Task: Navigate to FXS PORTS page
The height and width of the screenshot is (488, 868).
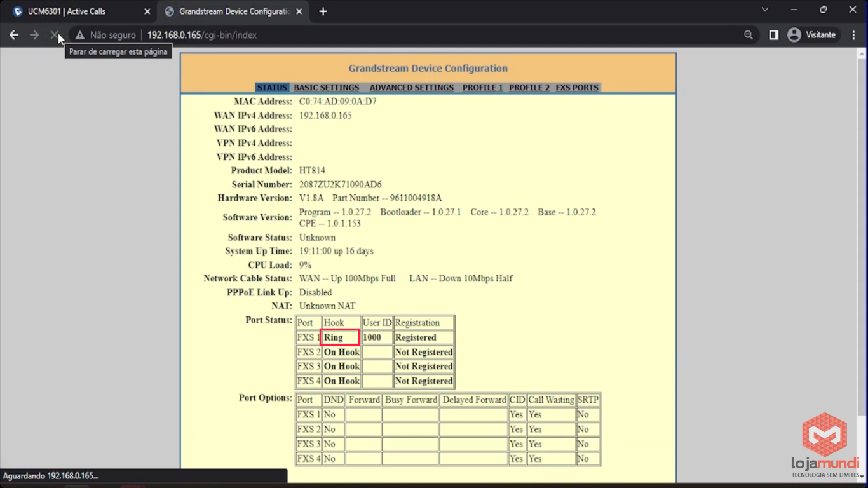Action: pyautogui.click(x=577, y=88)
